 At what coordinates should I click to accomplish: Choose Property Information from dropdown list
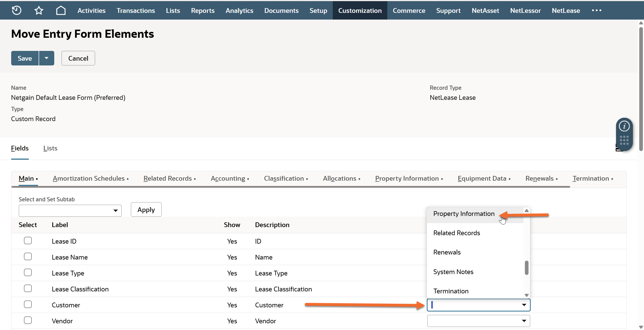click(x=464, y=214)
